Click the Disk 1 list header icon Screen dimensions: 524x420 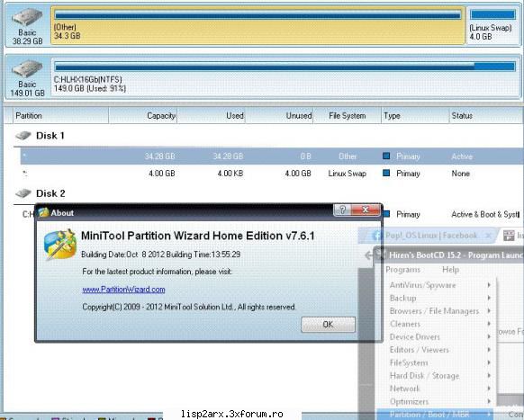(23, 136)
